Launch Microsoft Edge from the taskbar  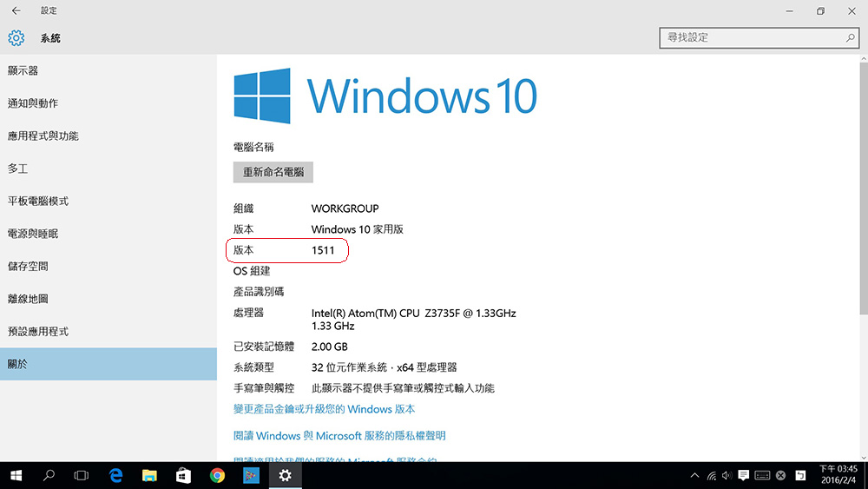coord(115,475)
